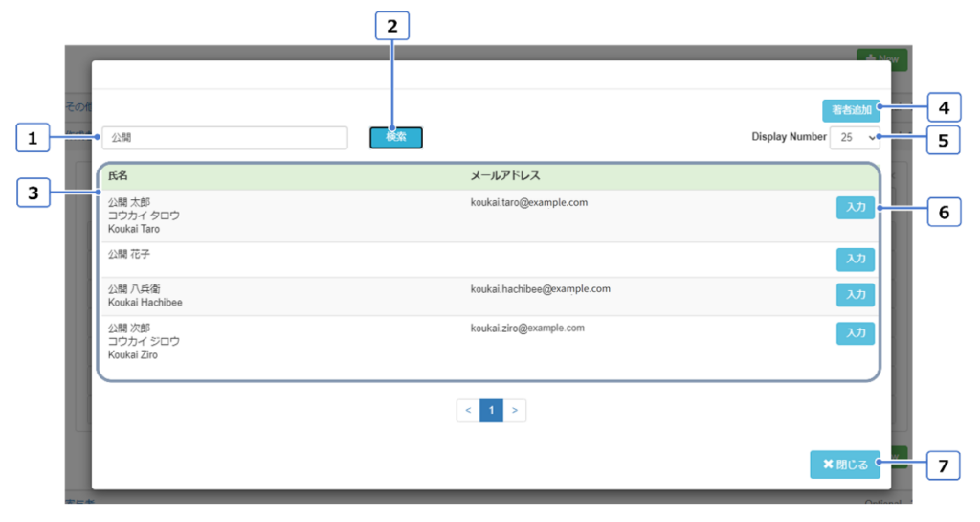Click the メールアドレス column header
The image size is (980, 522).
click(507, 177)
